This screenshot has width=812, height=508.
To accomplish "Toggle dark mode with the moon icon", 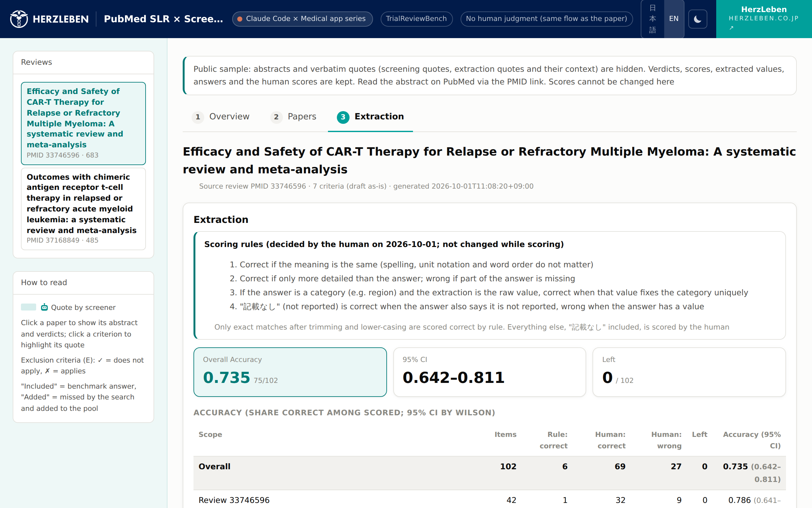I will tap(697, 19).
